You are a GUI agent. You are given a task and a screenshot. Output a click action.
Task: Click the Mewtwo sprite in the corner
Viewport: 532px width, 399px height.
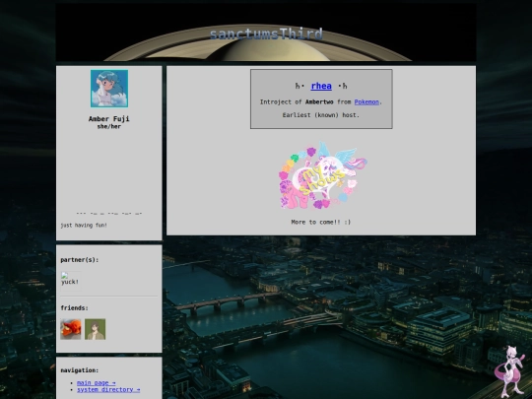coord(510,371)
